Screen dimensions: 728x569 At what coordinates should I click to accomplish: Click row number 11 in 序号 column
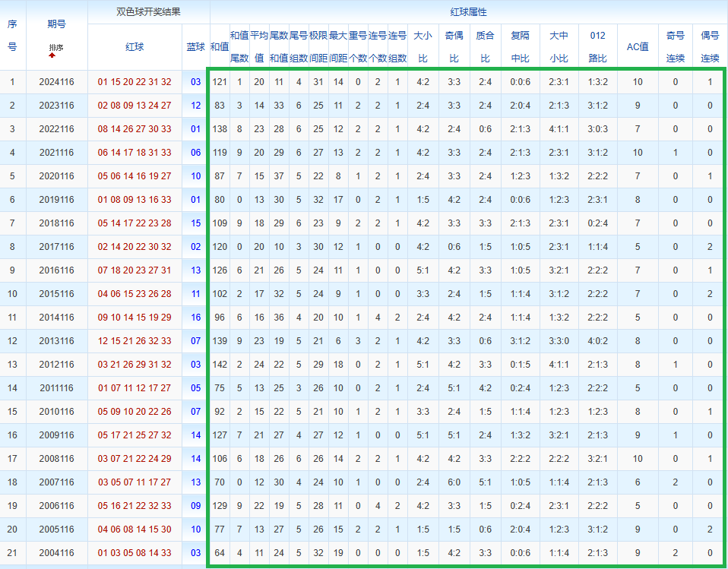[12, 318]
